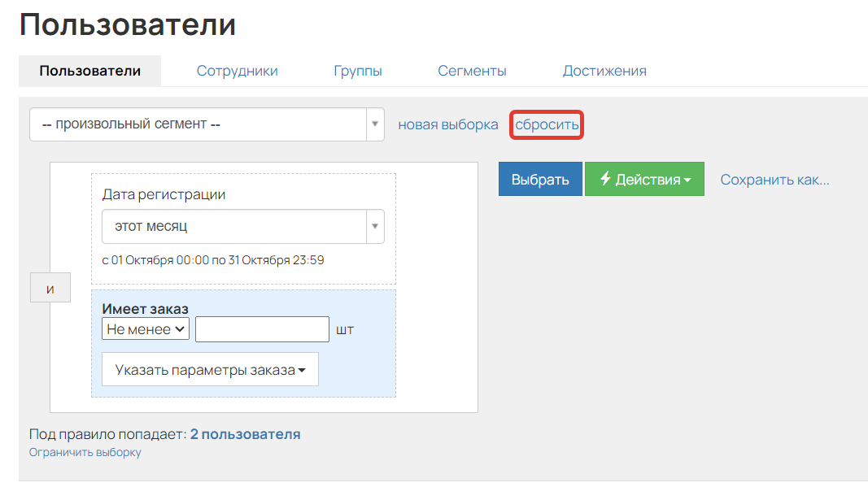
Task: Open the произвольный сегмент dropdown
Action: [207, 124]
